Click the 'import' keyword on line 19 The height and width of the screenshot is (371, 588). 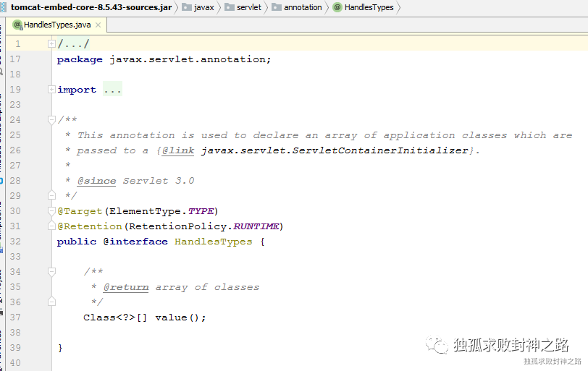77,90
